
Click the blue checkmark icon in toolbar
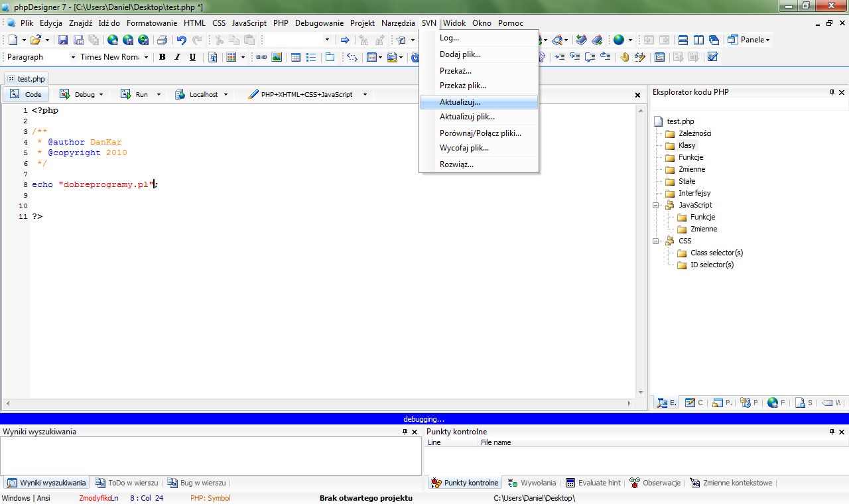712,57
